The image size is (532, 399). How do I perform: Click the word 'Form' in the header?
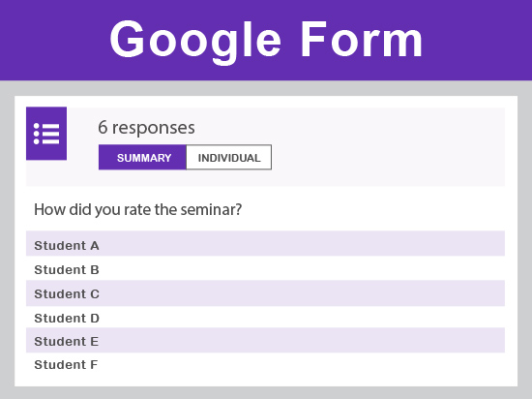[362, 39]
